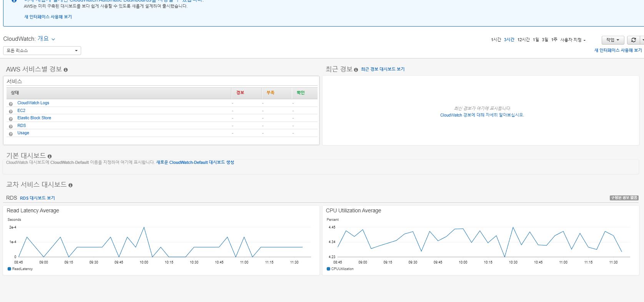Open the RDS service link in the table
This screenshot has height=302, width=644.
pyautogui.click(x=22, y=126)
